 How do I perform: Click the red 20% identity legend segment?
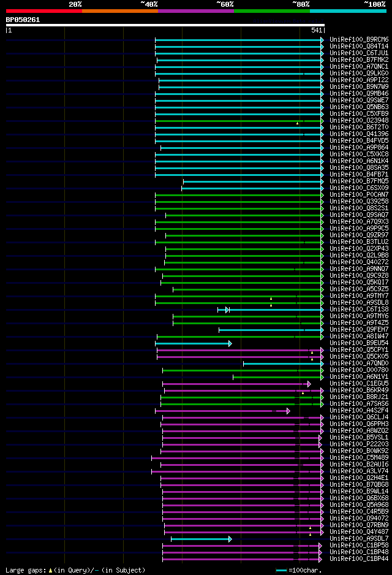44,11
